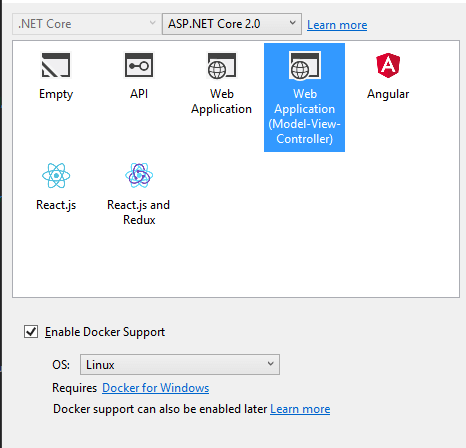
Task: Toggle the Enable Docker Support checkbox
Action: pos(31,332)
